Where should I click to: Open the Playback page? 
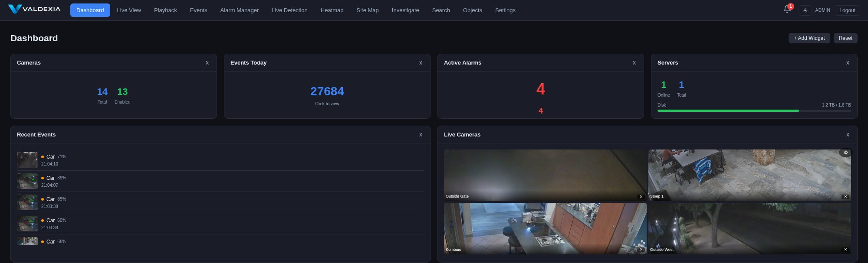tap(165, 10)
